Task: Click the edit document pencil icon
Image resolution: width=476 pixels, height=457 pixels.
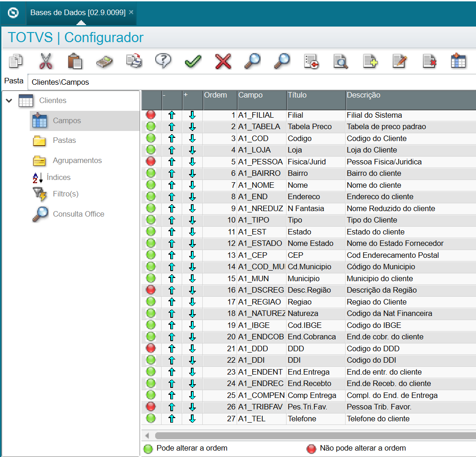Action: click(x=400, y=61)
